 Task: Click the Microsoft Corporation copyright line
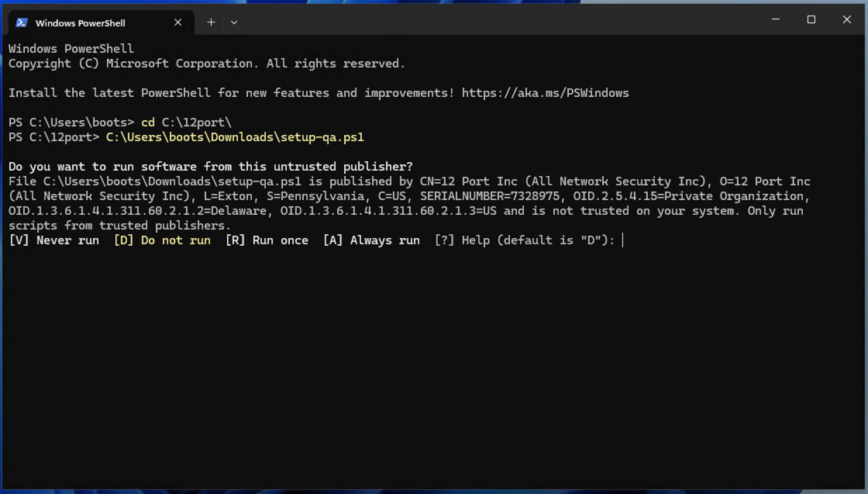tap(206, 64)
